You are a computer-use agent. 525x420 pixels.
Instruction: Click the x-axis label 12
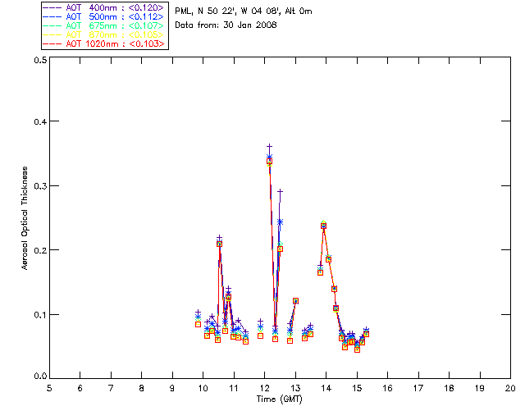click(264, 388)
